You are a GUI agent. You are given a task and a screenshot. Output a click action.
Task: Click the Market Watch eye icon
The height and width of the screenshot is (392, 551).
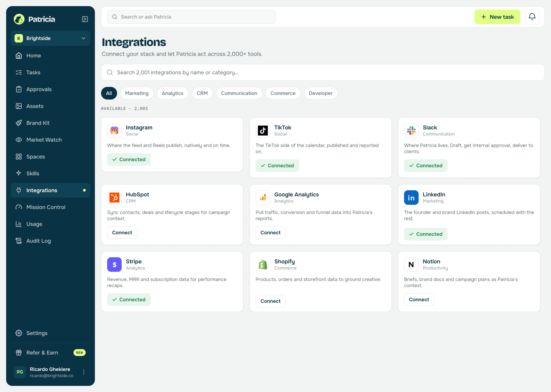coord(19,140)
